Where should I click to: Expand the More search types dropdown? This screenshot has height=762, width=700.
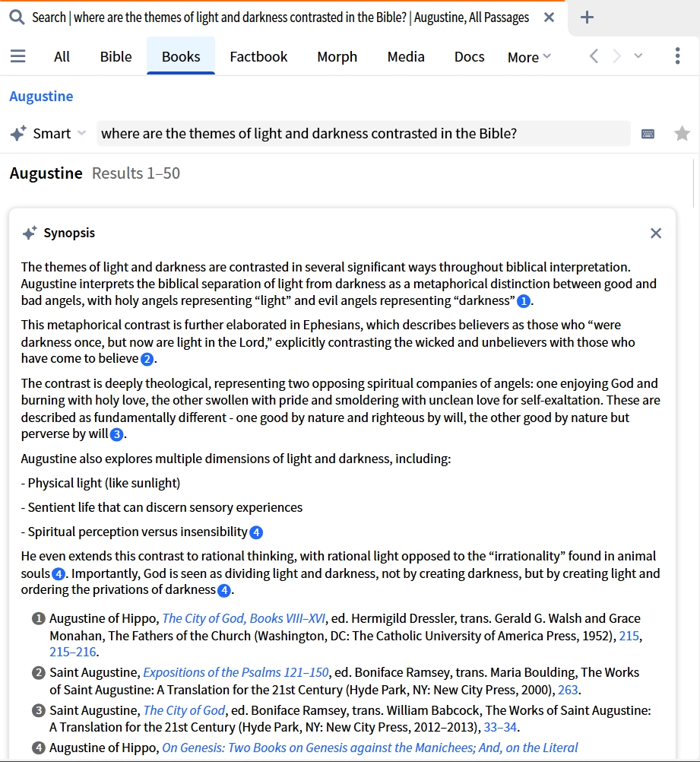529,57
